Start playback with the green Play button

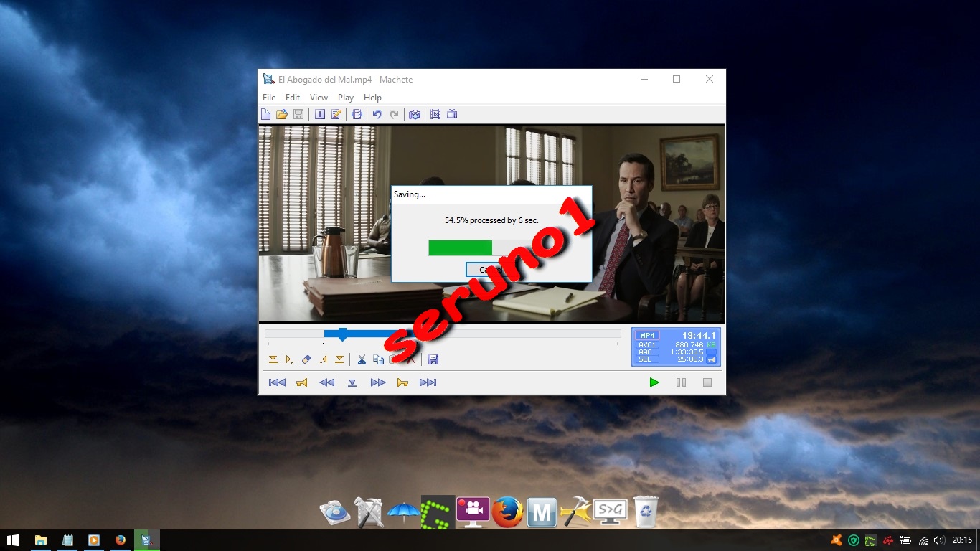click(x=654, y=382)
